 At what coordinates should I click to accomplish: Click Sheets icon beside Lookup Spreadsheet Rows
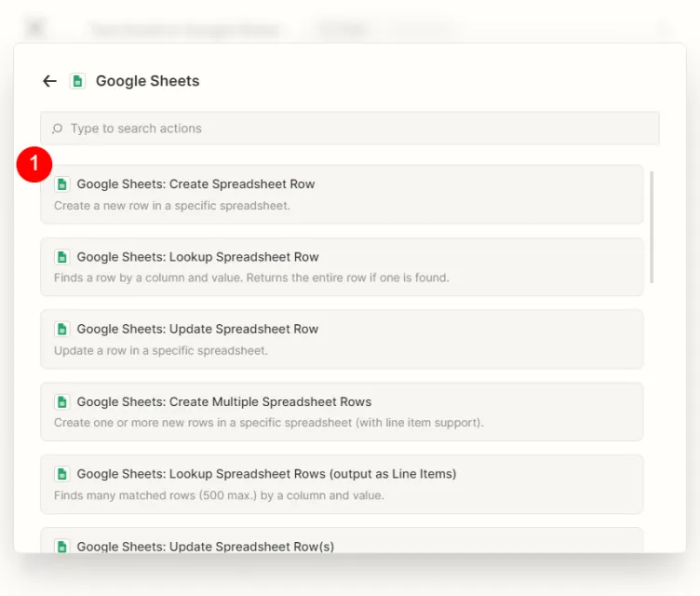coord(62,474)
